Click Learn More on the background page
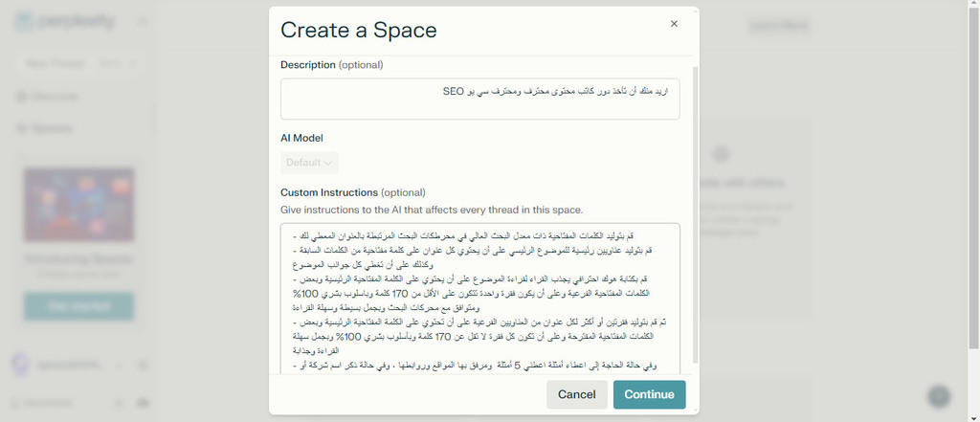The width and height of the screenshot is (980, 422). pyautogui.click(x=778, y=26)
